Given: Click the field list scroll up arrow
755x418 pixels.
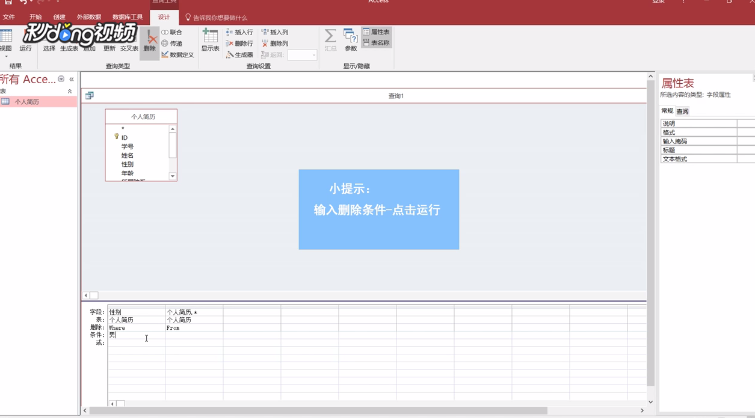Looking at the screenshot, I should pyautogui.click(x=172, y=129).
